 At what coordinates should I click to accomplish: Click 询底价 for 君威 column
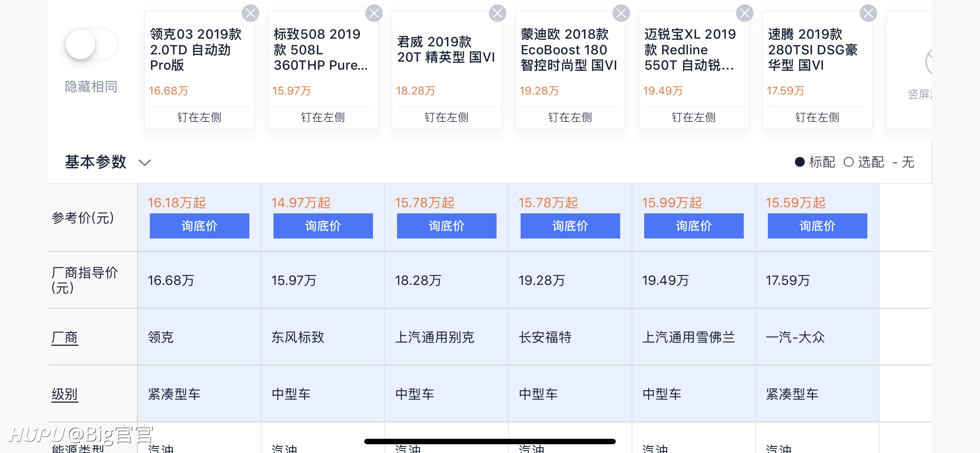pos(447,226)
